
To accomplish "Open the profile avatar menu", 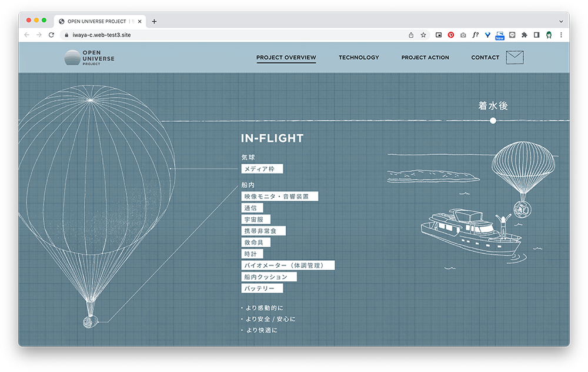I will (x=549, y=35).
